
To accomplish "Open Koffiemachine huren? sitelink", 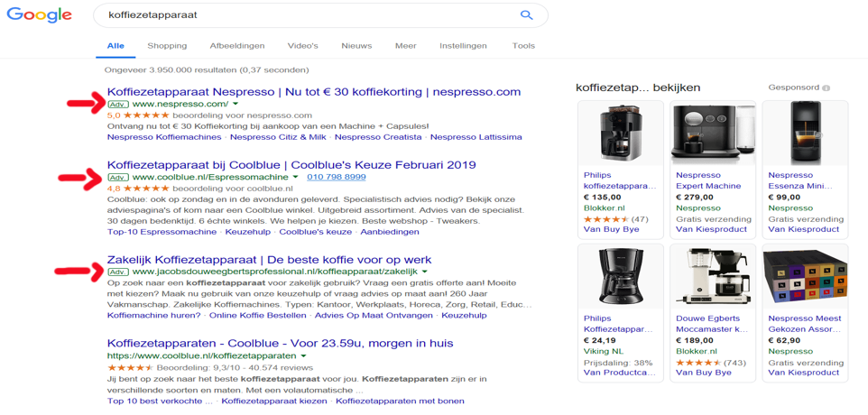I will [x=154, y=316].
